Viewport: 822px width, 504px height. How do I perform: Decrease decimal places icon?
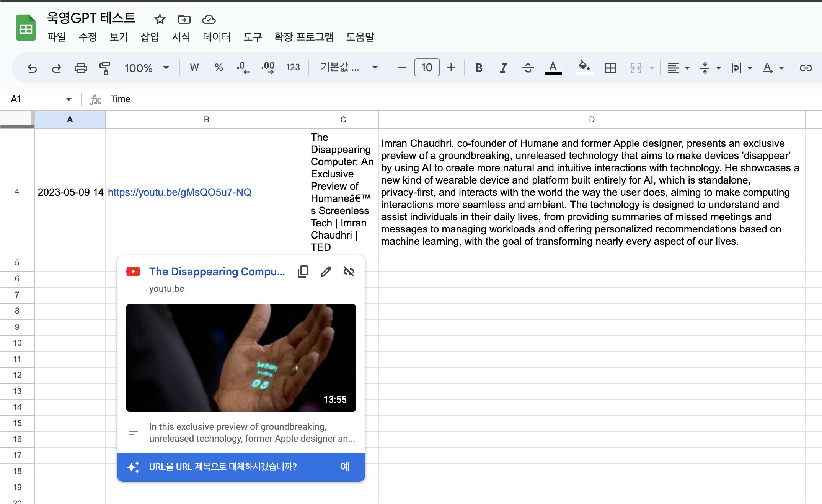tap(243, 68)
